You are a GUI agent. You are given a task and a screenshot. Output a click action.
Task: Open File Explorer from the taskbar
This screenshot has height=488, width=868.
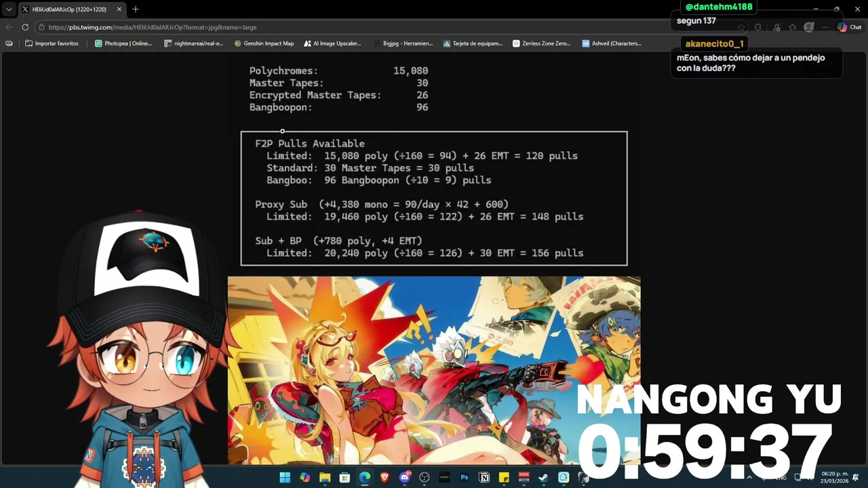pos(325,478)
